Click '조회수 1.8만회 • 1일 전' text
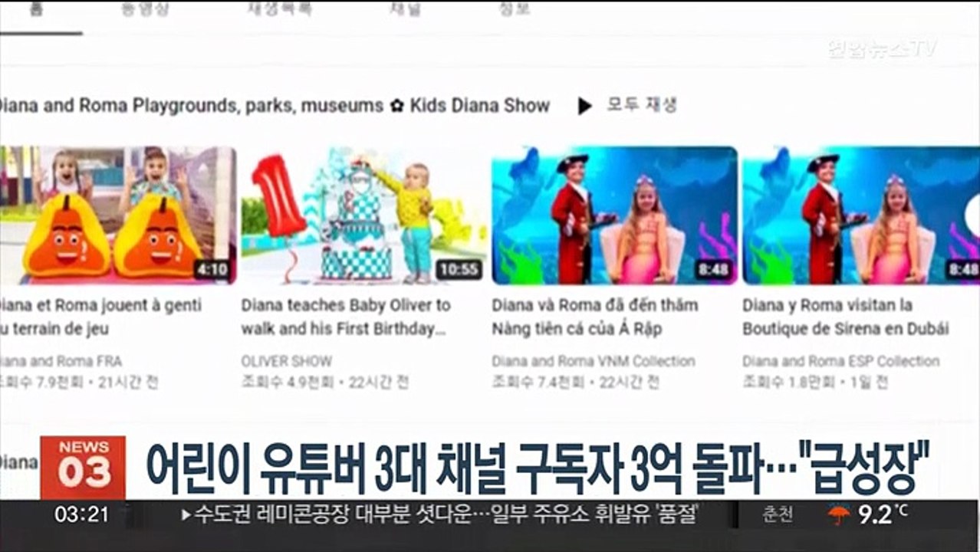 pyautogui.click(x=815, y=382)
